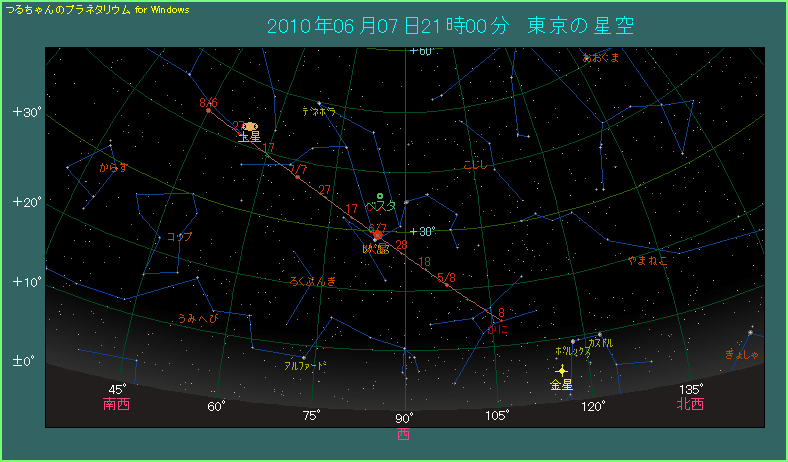Click the ろくぶんぎ constellation label

(313, 281)
